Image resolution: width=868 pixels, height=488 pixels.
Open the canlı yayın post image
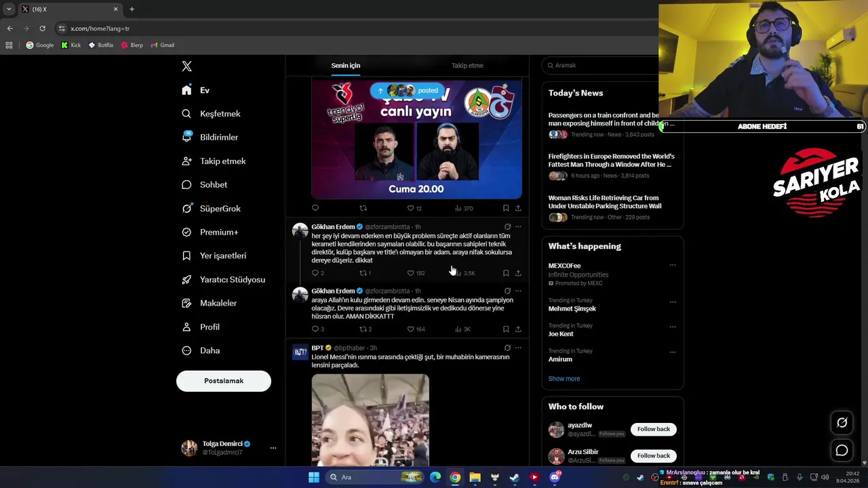416,139
